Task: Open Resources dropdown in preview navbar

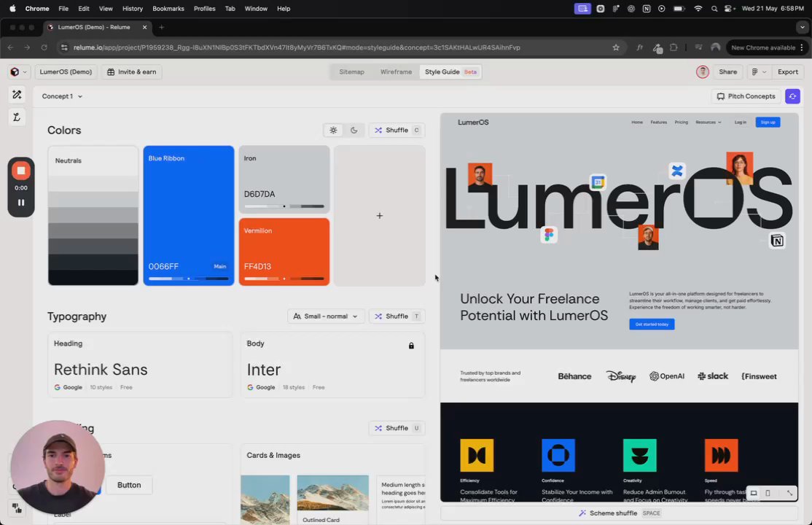Action: tap(708, 122)
